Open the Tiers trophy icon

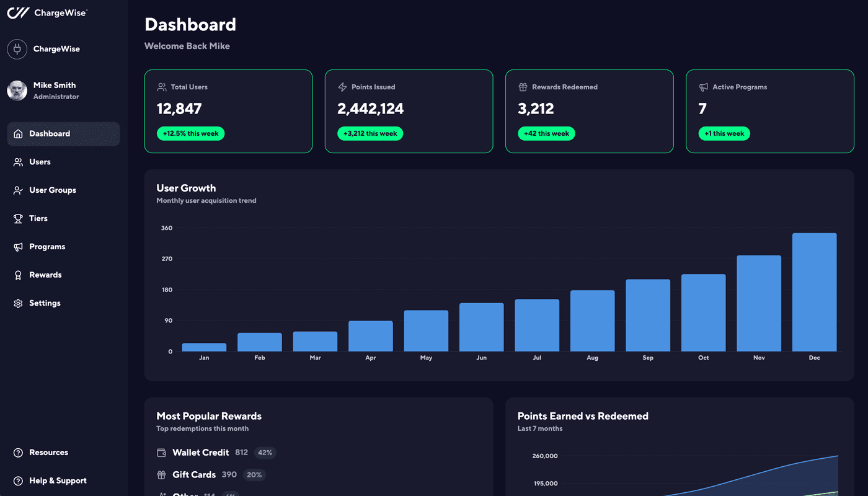pyautogui.click(x=18, y=218)
